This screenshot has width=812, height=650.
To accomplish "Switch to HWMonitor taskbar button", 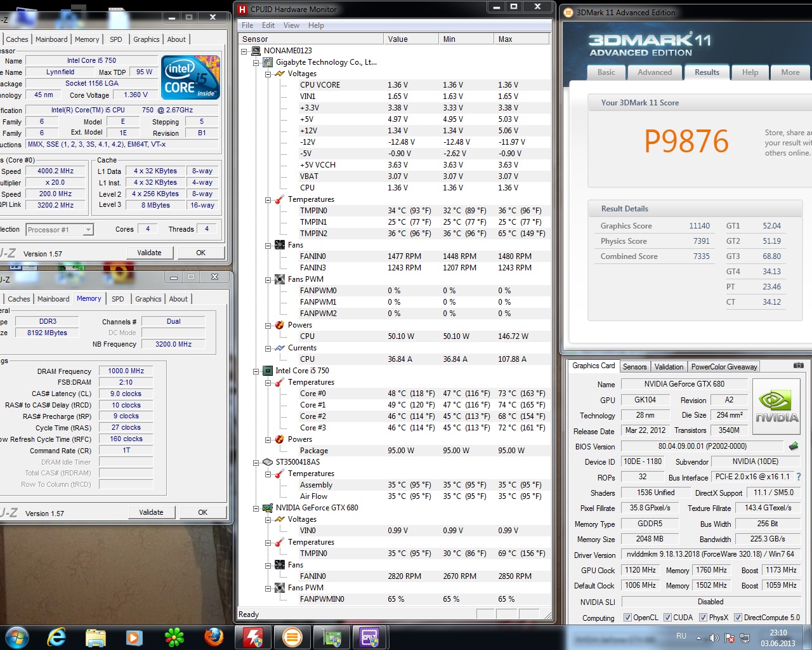I will (254, 637).
